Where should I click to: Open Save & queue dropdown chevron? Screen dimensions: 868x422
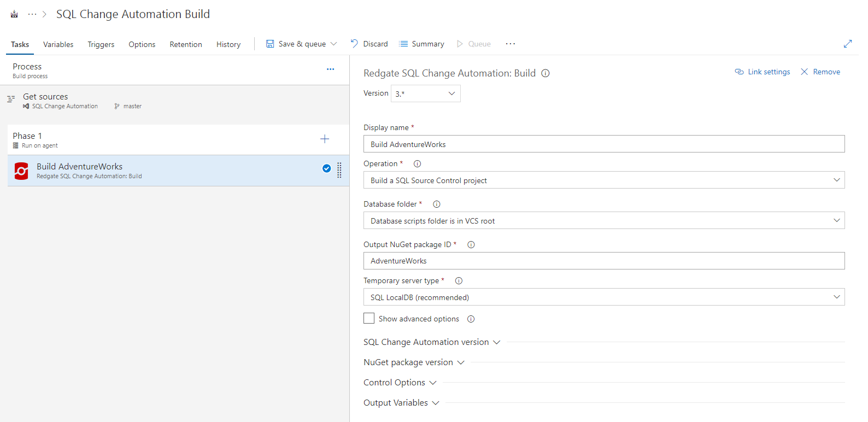(x=334, y=44)
